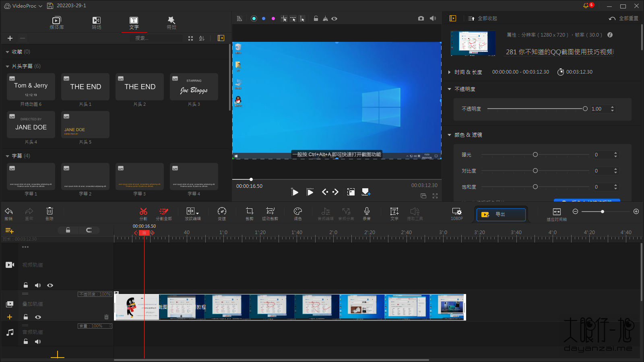Click the 导出 export button
644x362 pixels.
pos(501,214)
